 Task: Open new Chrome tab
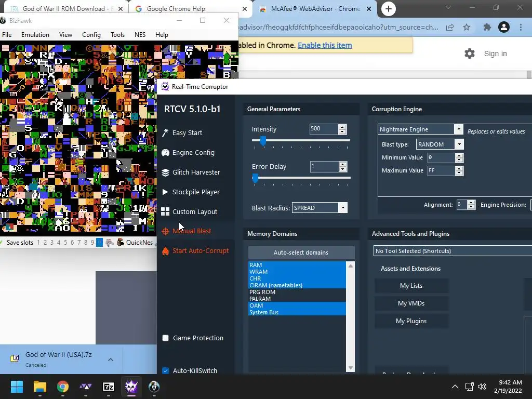click(389, 9)
